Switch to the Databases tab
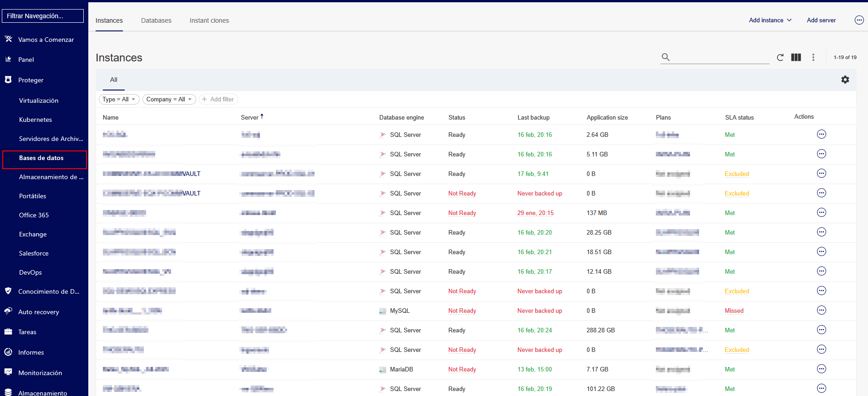Screen dimensions: 868x396 pos(156,20)
